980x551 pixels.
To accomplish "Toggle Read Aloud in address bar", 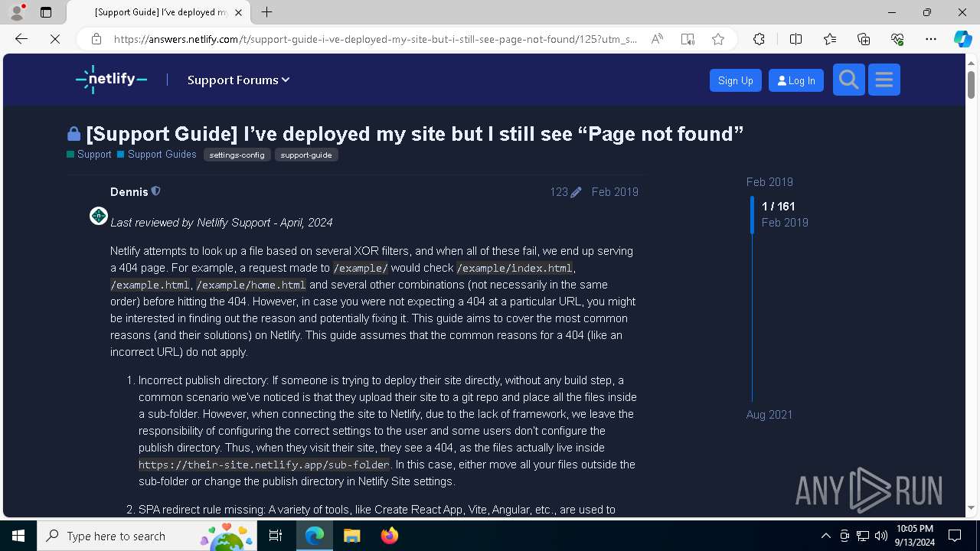I will [x=657, y=39].
